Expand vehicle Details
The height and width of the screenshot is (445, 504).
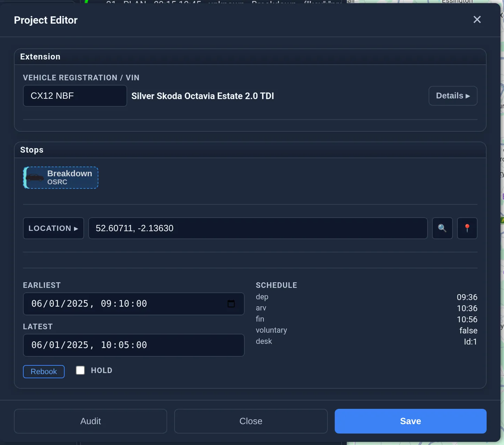[453, 96]
